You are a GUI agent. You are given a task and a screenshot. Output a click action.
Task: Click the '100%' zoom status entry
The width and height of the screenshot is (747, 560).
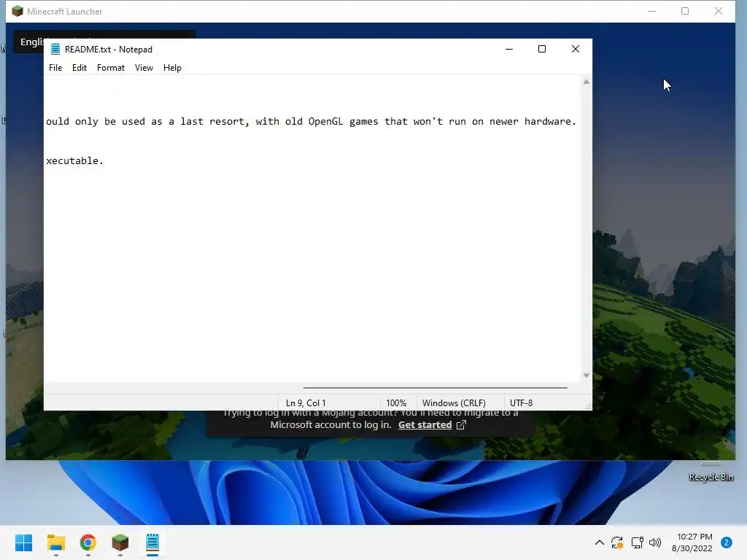396,402
